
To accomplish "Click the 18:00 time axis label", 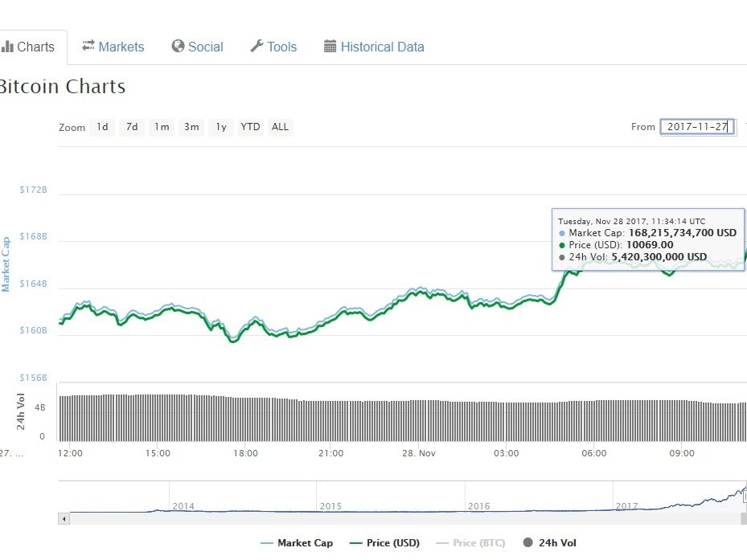I will coord(245,453).
